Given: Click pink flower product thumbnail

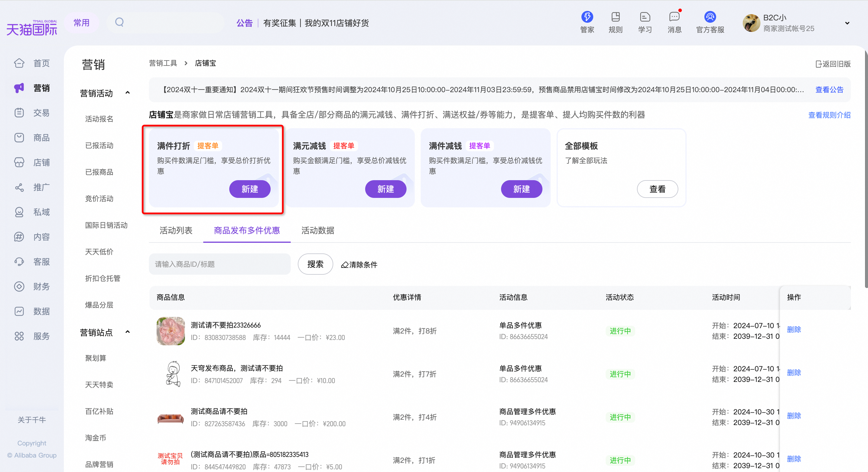Looking at the screenshot, I should pyautogui.click(x=171, y=331).
